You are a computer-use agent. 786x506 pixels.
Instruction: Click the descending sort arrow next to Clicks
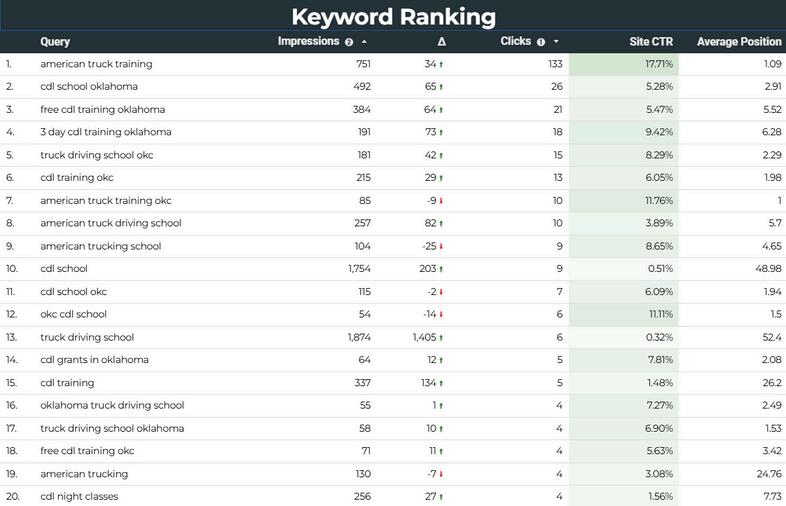point(556,42)
